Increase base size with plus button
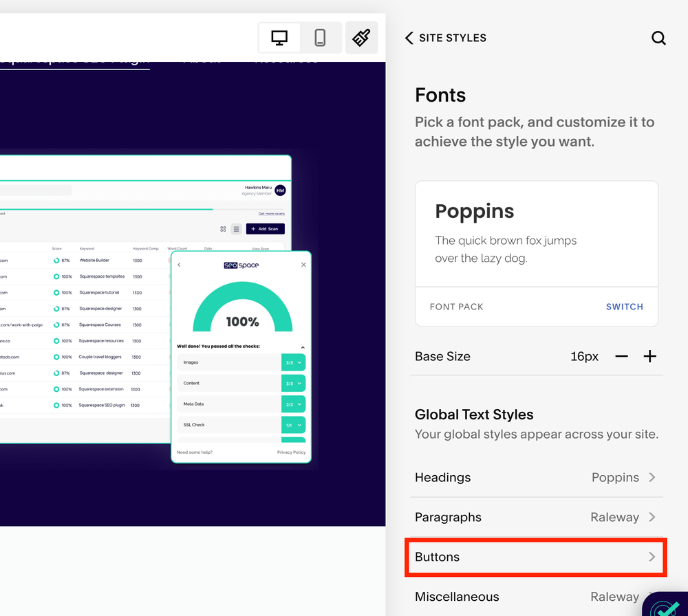This screenshot has width=688, height=616. coord(650,356)
